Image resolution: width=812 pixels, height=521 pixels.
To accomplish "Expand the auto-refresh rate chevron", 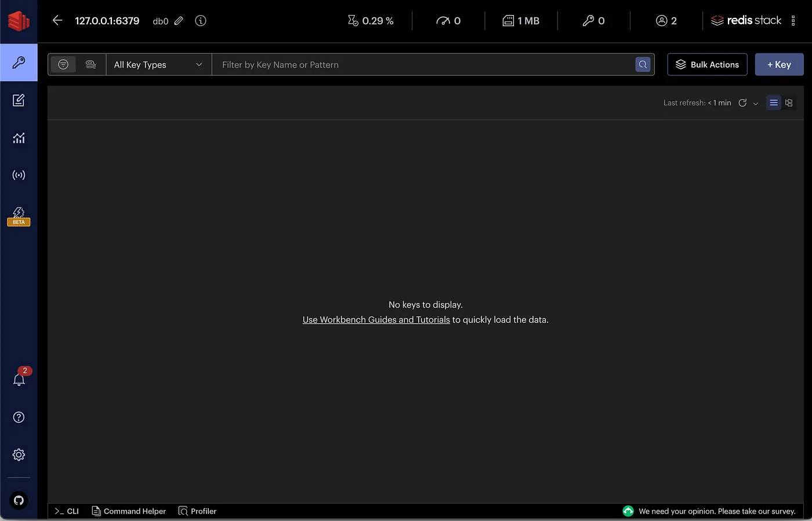I will [756, 103].
